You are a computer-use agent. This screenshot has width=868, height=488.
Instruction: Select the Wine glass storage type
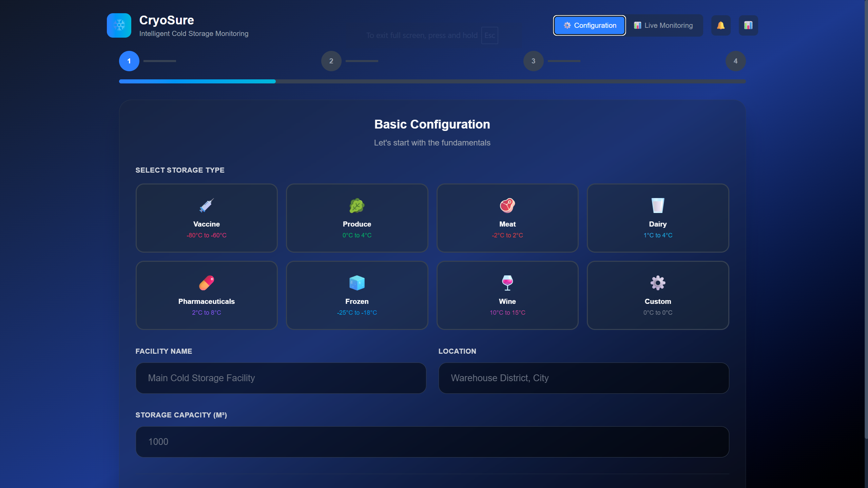pyautogui.click(x=507, y=295)
